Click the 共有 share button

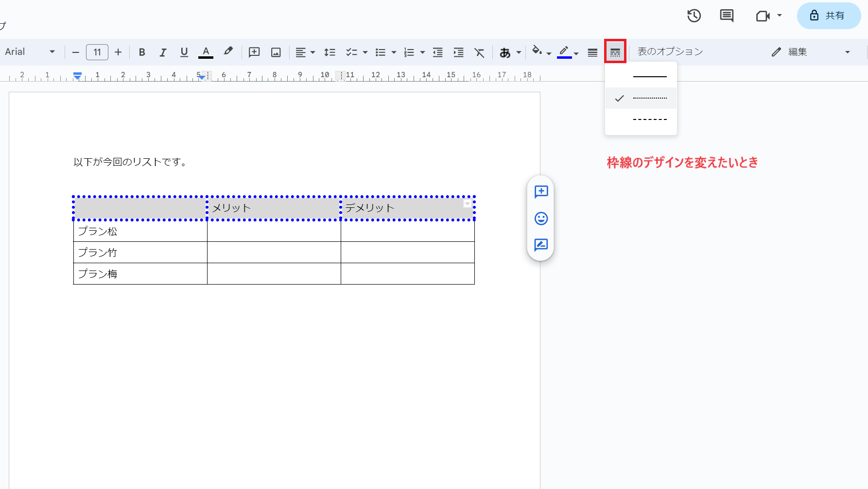pyautogui.click(x=829, y=16)
